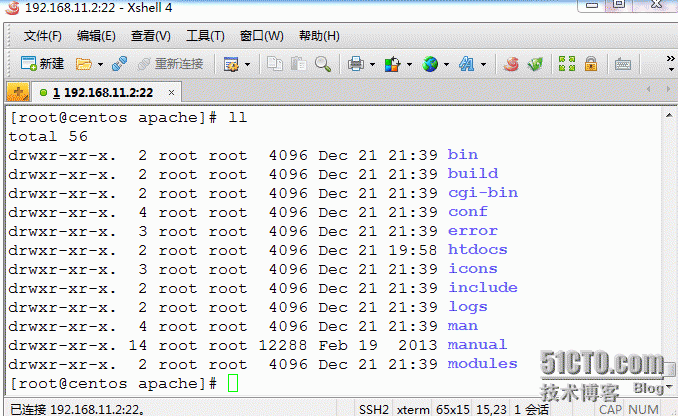The width and height of the screenshot is (678, 416).
Task: Click the 'icons' directory name
Action: (473, 269)
